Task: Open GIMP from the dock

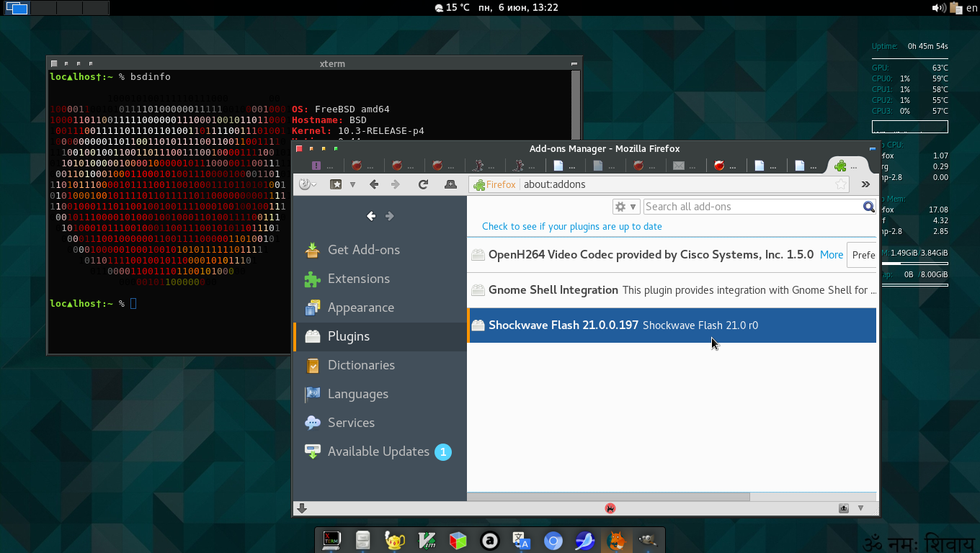Action: pos(647,541)
